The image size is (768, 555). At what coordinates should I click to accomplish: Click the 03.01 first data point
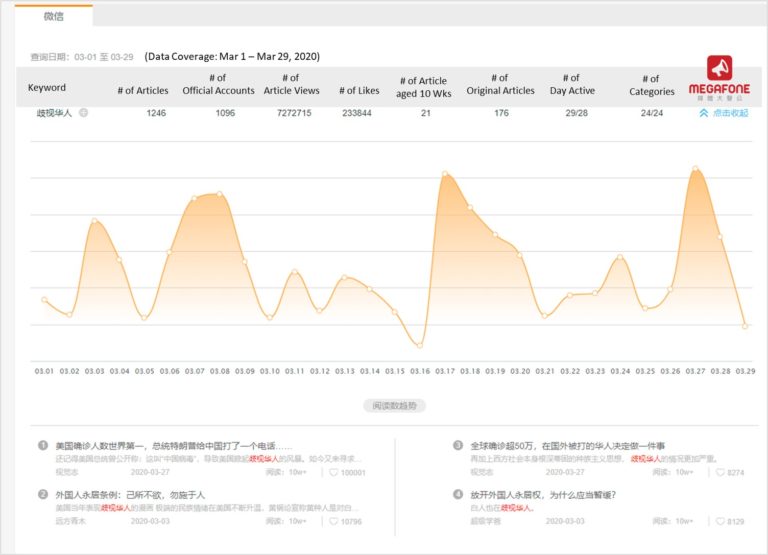click(x=45, y=299)
